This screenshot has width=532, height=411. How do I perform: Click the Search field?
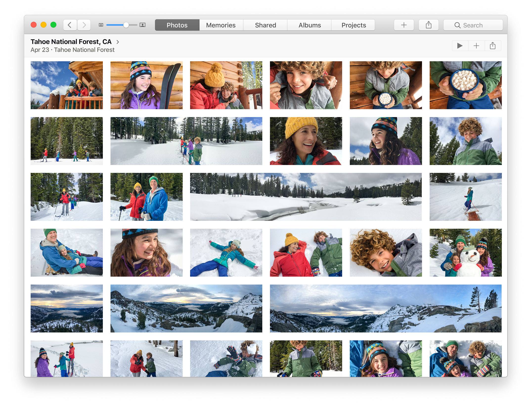point(473,25)
